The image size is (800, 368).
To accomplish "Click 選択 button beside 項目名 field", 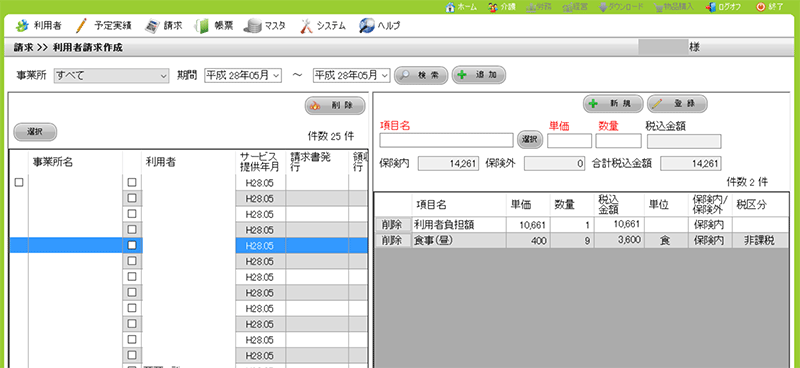I will (530, 140).
